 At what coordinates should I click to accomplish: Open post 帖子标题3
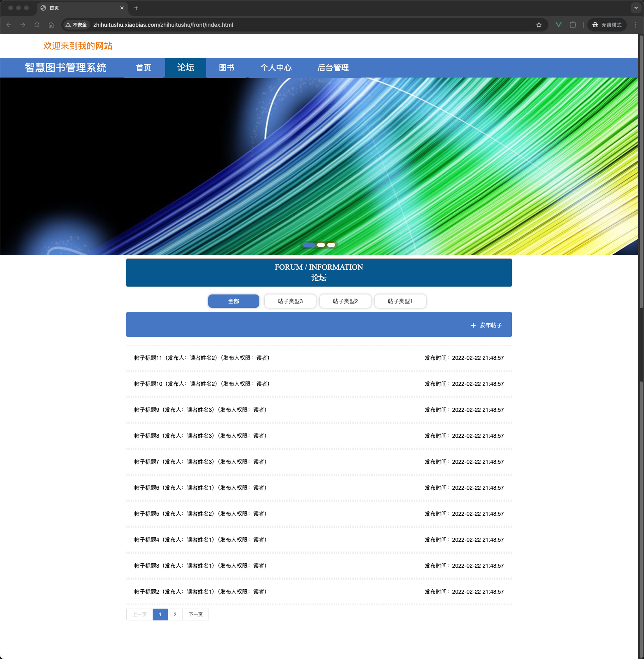pyautogui.click(x=319, y=566)
